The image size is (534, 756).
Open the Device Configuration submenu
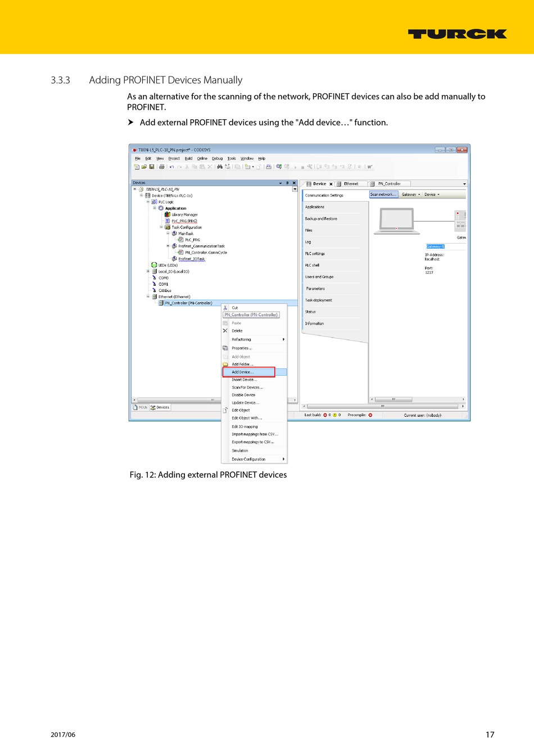pyautogui.click(x=255, y=459)
